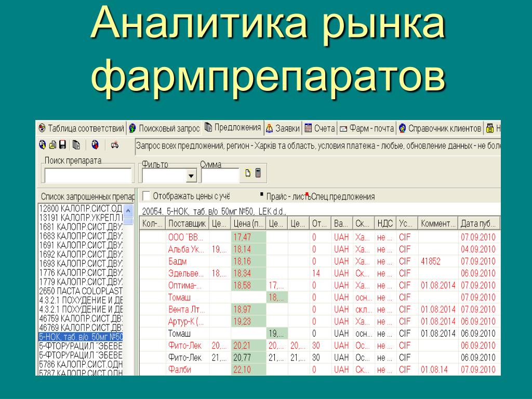Select 1776 КАЛОПР.СИСТ.ДВУ list item
532x399 pixels.
(81, 272)
